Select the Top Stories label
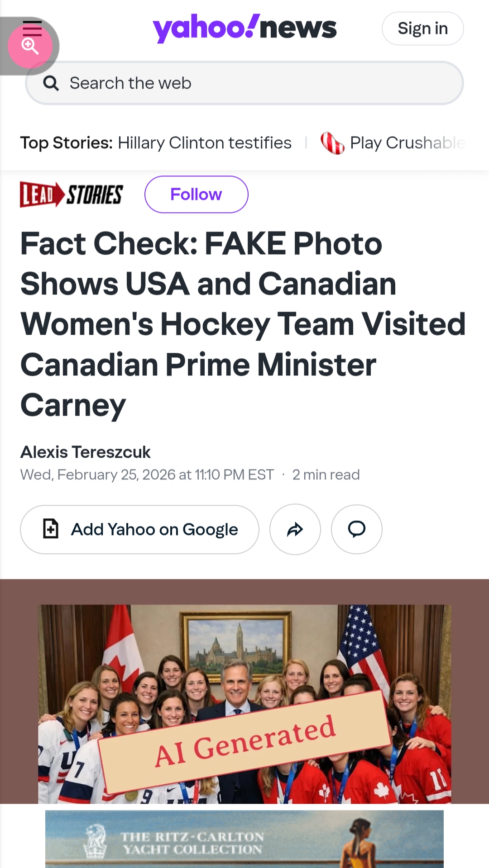Image resolution: width=489 pixels, height=868 pixels. 66,143
